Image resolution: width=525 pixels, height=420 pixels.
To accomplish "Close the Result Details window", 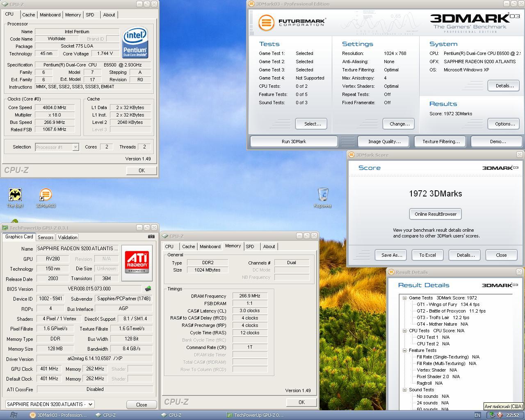I will pos(519,272).
